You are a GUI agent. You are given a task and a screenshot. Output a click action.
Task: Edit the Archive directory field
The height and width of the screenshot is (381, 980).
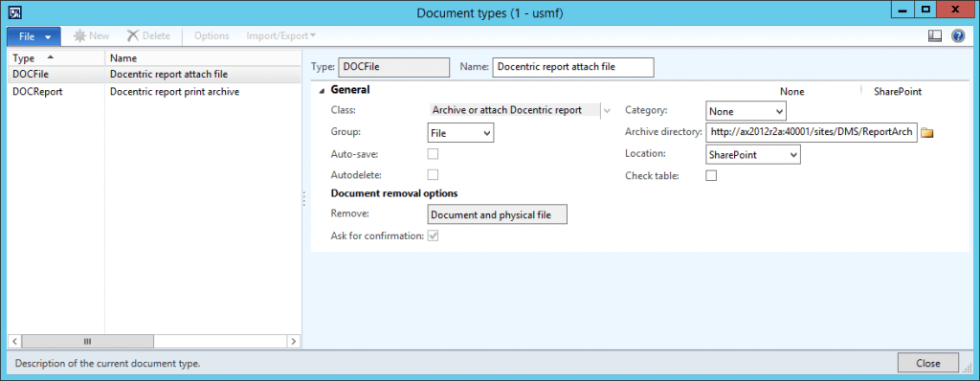coord(812,133)
